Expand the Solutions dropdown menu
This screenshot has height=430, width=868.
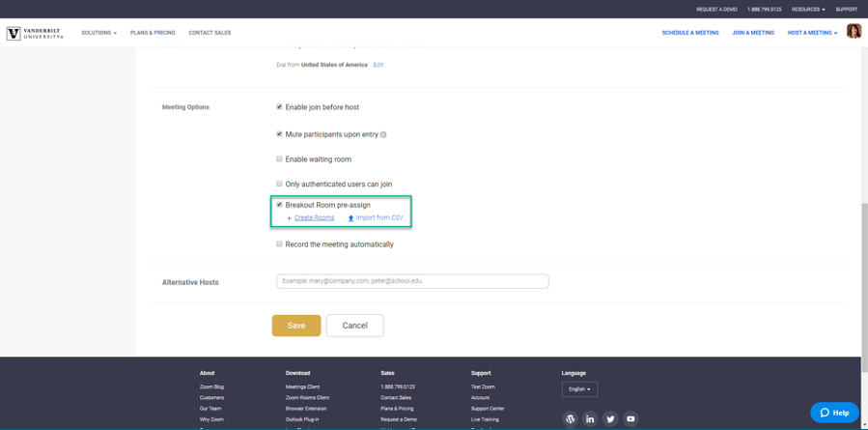pyautogui.click(x=98, y=33)
